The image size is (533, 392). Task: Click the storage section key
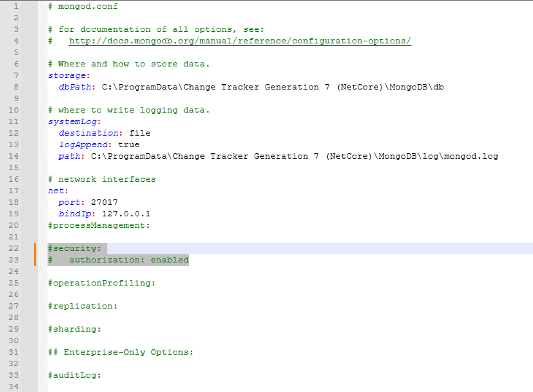coord(67,76)
